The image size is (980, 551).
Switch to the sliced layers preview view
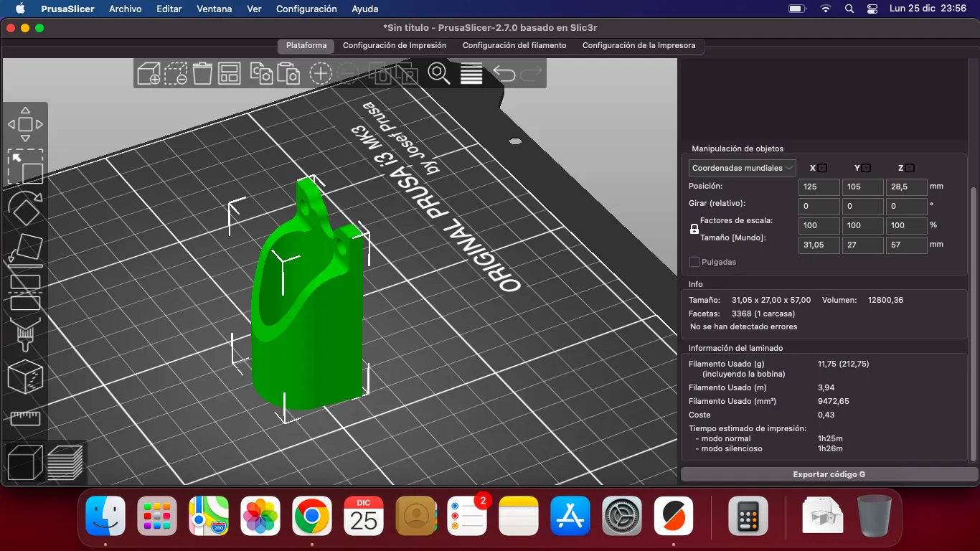(65, 462)
